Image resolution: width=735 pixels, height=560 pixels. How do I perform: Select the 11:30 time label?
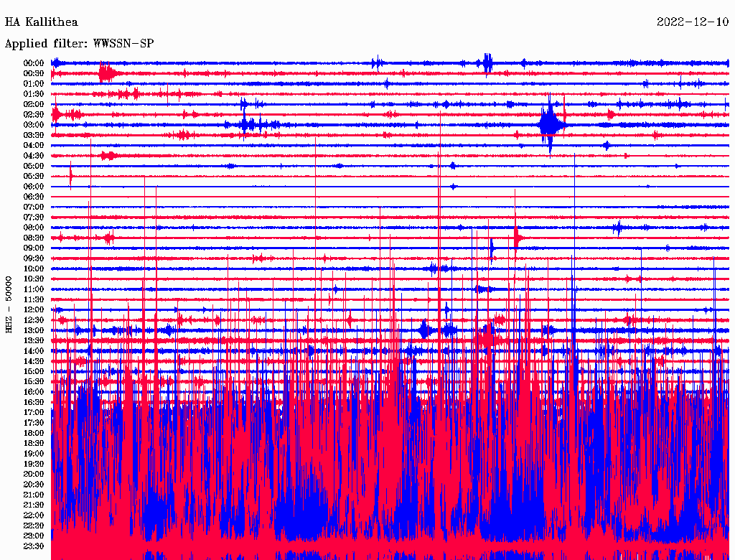click(x=34, y=299)
